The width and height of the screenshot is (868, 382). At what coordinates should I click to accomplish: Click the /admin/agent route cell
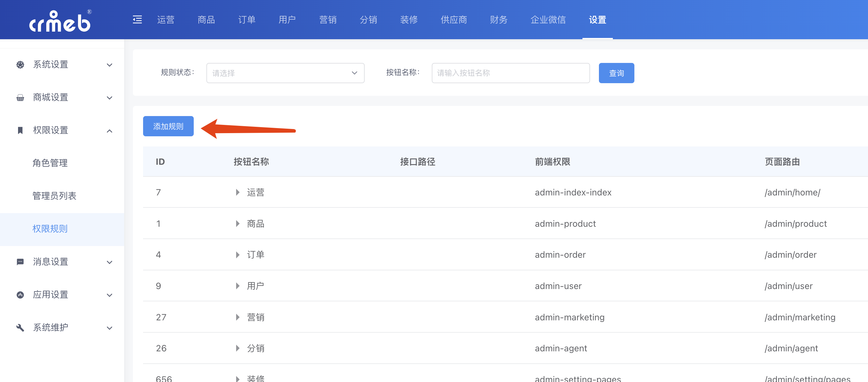[791, 348]
